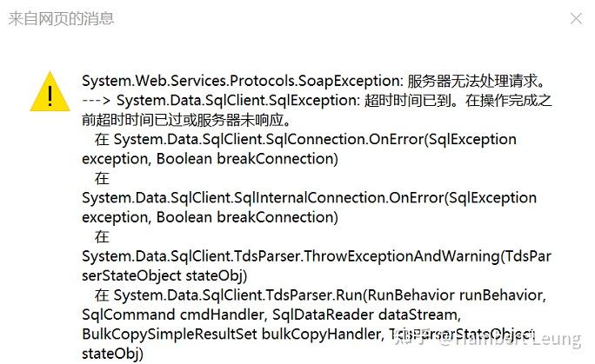Select the BulkCopySimpleResultSet bulkCopyHandler text

tap(232, 334)
